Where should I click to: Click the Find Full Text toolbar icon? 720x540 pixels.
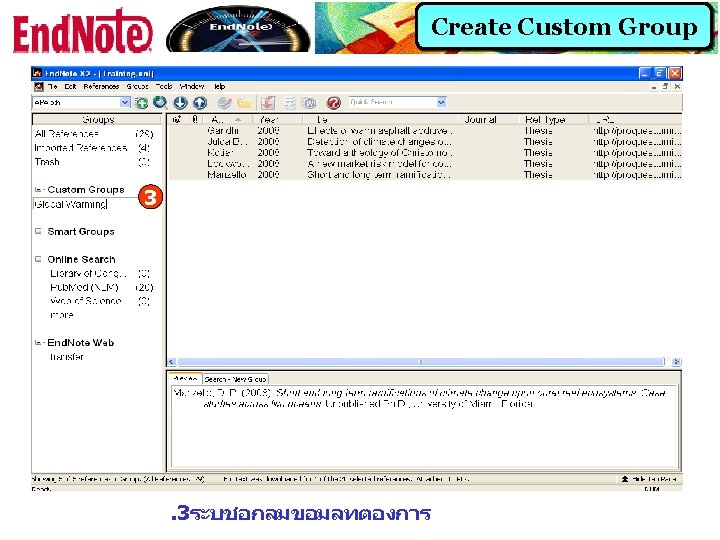tap(225, 103)
